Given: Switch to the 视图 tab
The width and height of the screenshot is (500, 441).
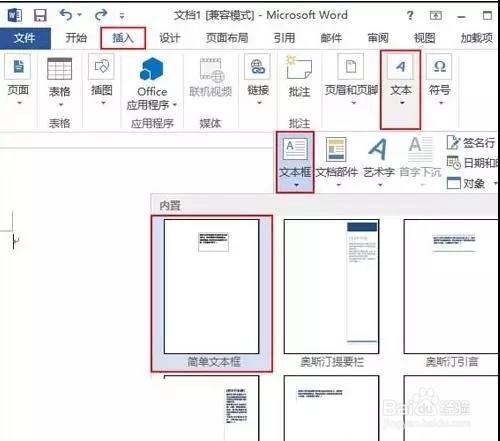Looking at the screenshot, I should (x=425, y=38).
